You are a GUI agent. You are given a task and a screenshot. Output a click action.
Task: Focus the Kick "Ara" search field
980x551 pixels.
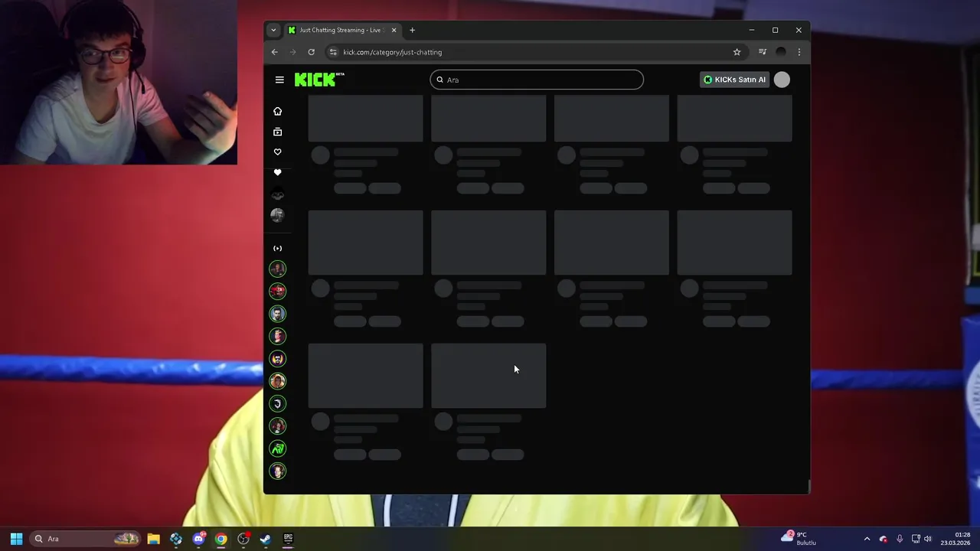pyautogui.click(x=537, y=80)
